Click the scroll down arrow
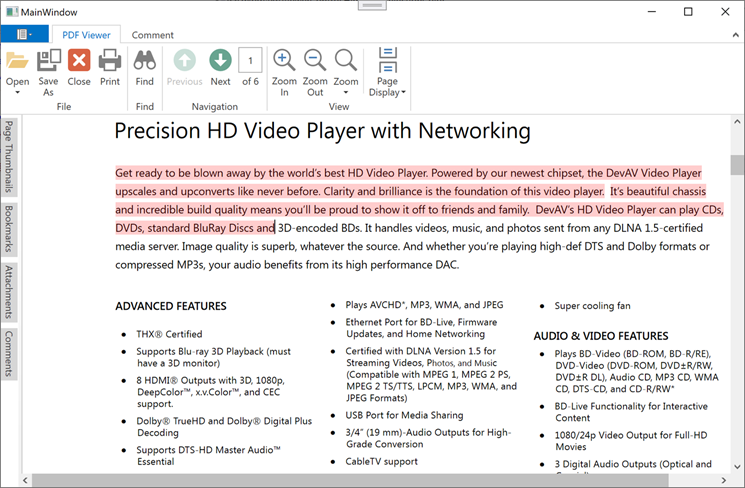 point(737,467)
